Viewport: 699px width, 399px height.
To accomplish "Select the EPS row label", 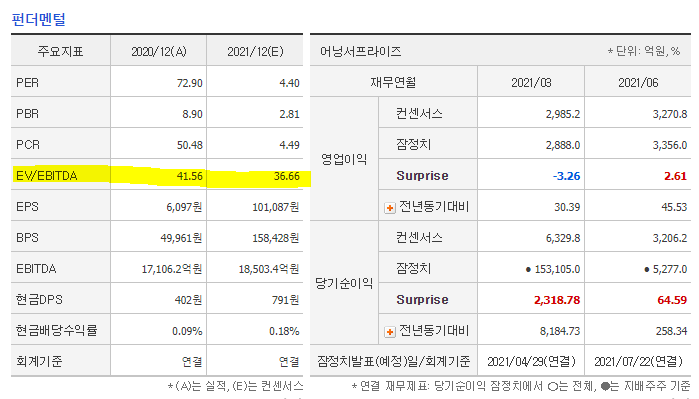I will (x=28, y=207).
